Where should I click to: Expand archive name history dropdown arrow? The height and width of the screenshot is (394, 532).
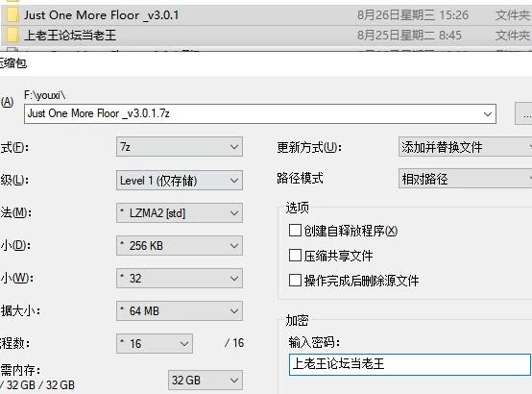coord(488,114)
